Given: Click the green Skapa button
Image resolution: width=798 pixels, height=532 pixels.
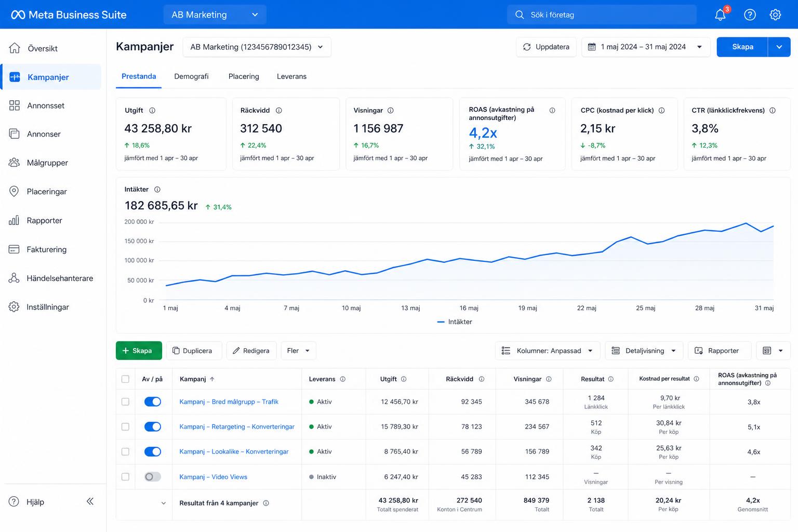Looking at the screenshot, I should click(x=139, y=351).
